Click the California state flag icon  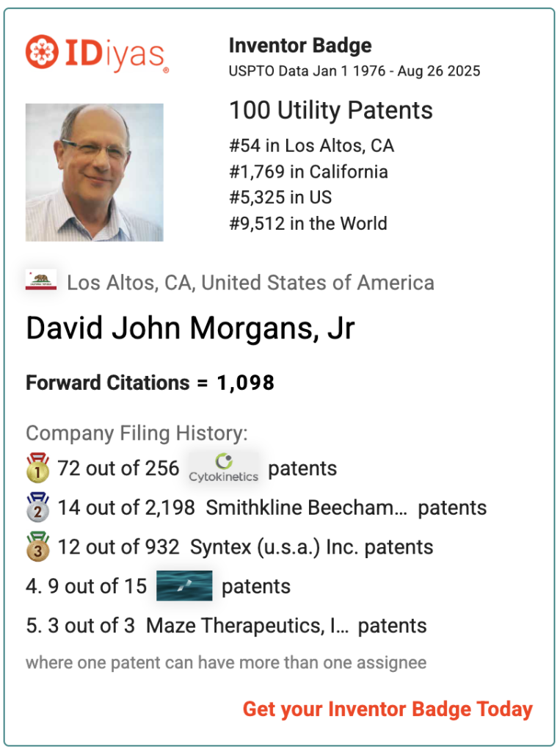tap(41, 280)
